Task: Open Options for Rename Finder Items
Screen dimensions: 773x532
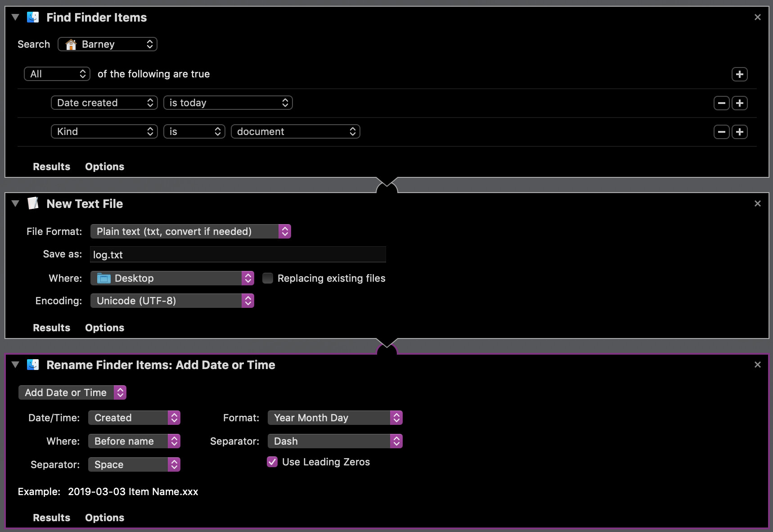Action: click(104, 518)
